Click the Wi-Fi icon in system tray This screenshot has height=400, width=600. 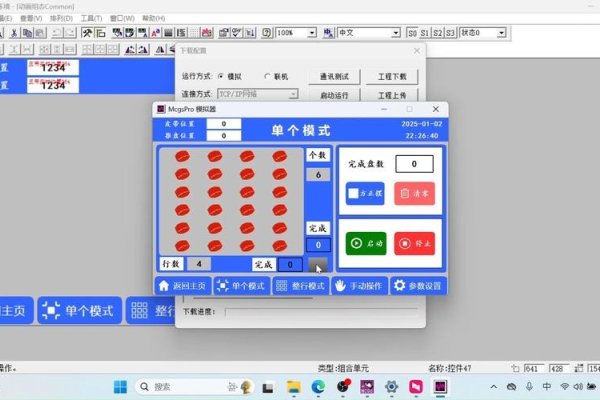564,387
